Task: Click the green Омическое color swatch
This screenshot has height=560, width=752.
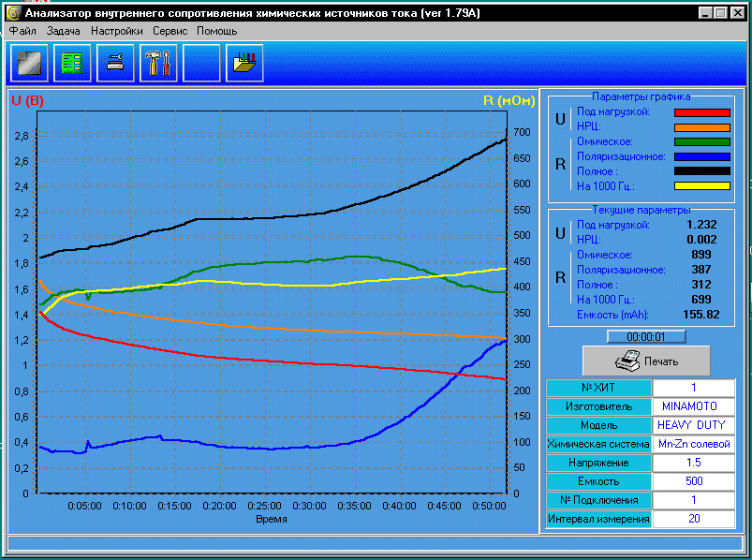Action: click(702, 142)
